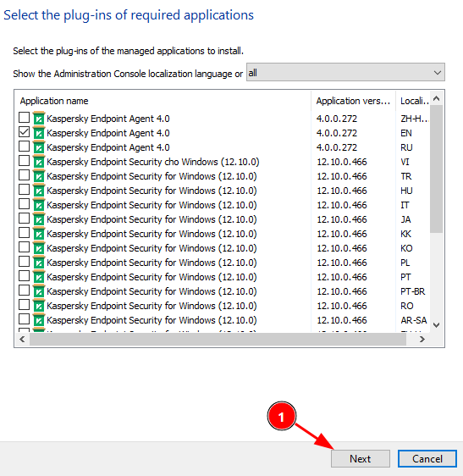Click the HU localization cell
463x476 pixels.
pyautogui.click(x=406, y=191)
